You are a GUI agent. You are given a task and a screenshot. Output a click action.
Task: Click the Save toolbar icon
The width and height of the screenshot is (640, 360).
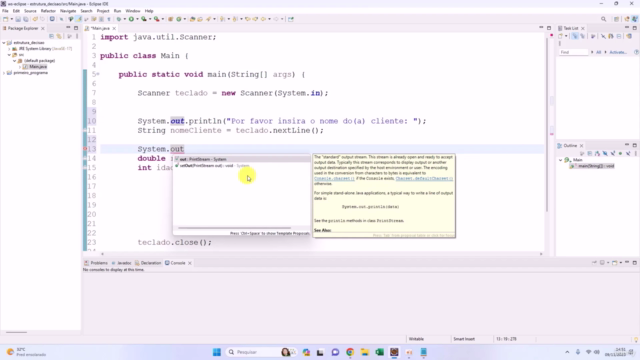click(x=18, y=19)
